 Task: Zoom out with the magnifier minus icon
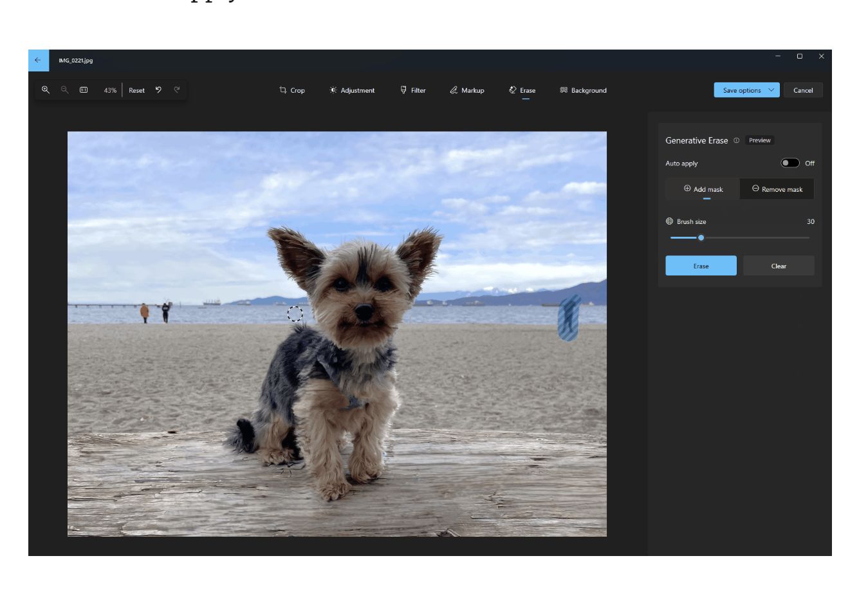tap(64, 90)
